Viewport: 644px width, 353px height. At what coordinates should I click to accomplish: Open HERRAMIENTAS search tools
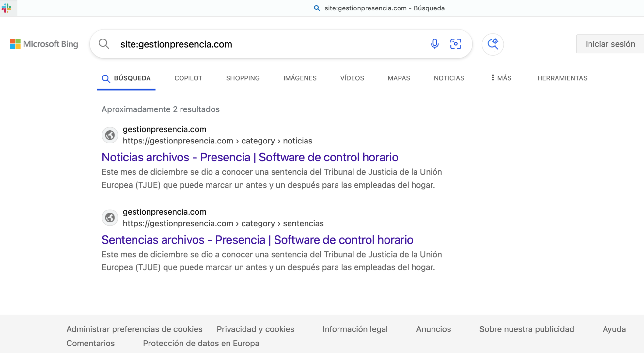[x=562, y=78]
